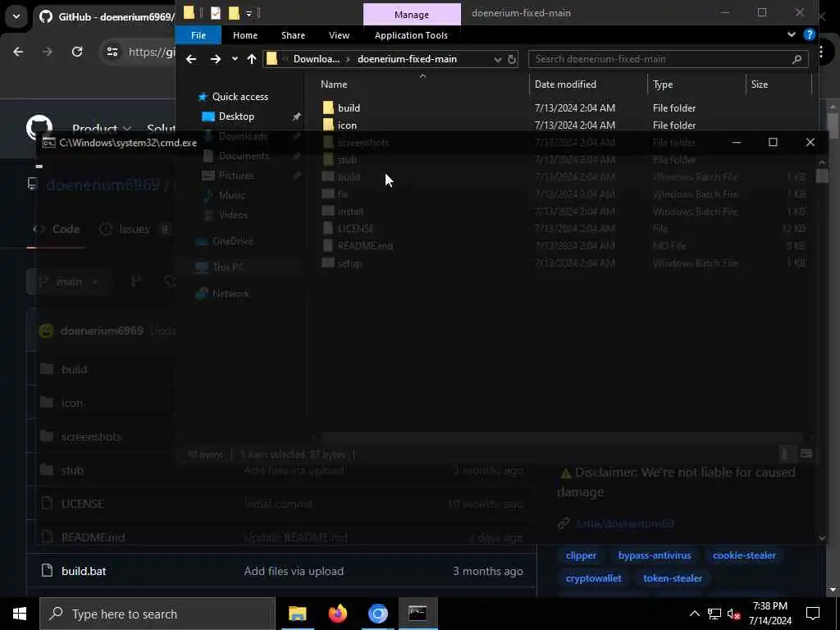Open the Product menu on GitHub
The image size is (840, 630).
click(101, 129)
